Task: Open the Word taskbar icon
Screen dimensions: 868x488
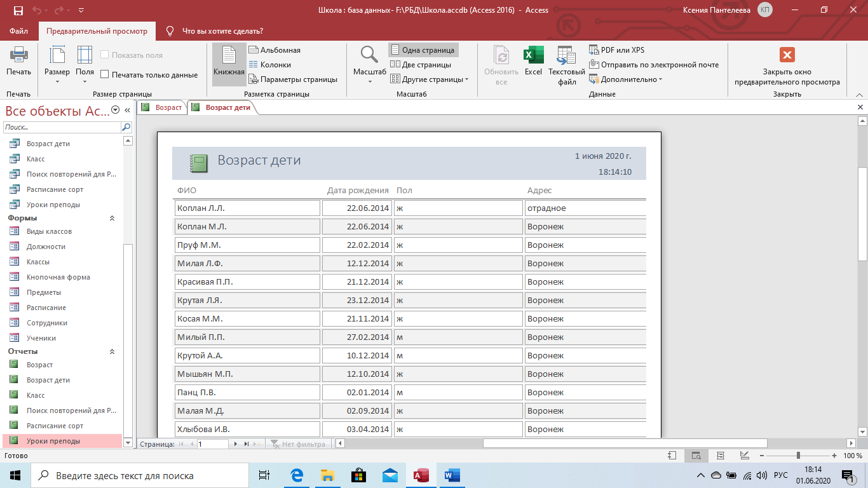Action: point(452,475)
